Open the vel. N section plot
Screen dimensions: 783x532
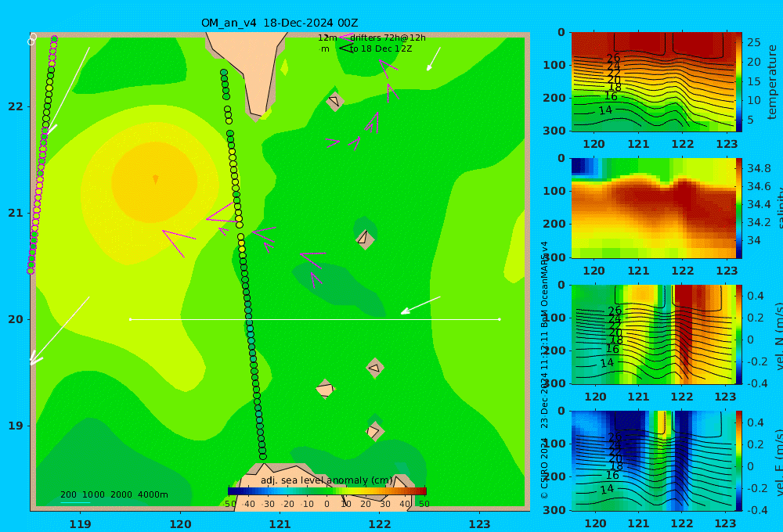pyautogui.click(x=654, y=334)
